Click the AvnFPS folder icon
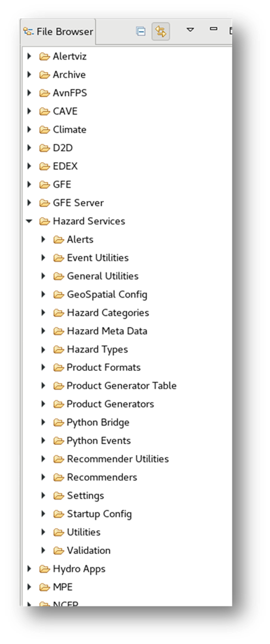This screenshot has width=270, height=644. point(44,93)
